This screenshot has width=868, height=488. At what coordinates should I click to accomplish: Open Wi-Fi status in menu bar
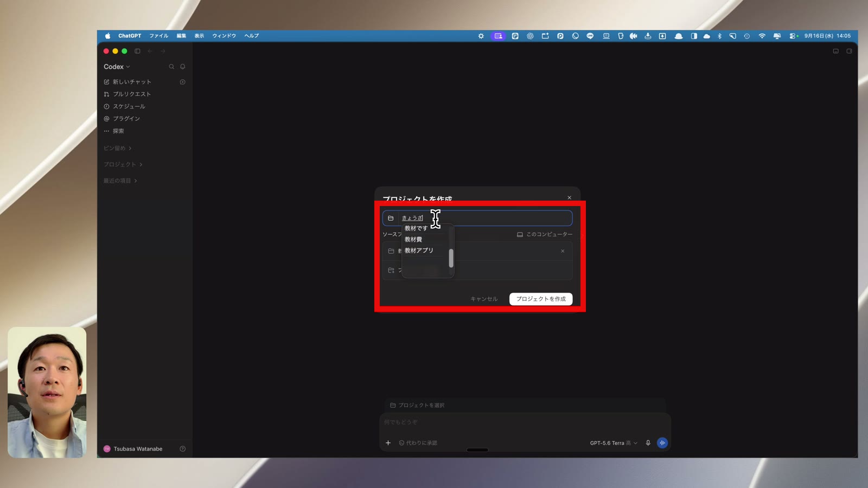pyautogui.click(x=762, y=36)
